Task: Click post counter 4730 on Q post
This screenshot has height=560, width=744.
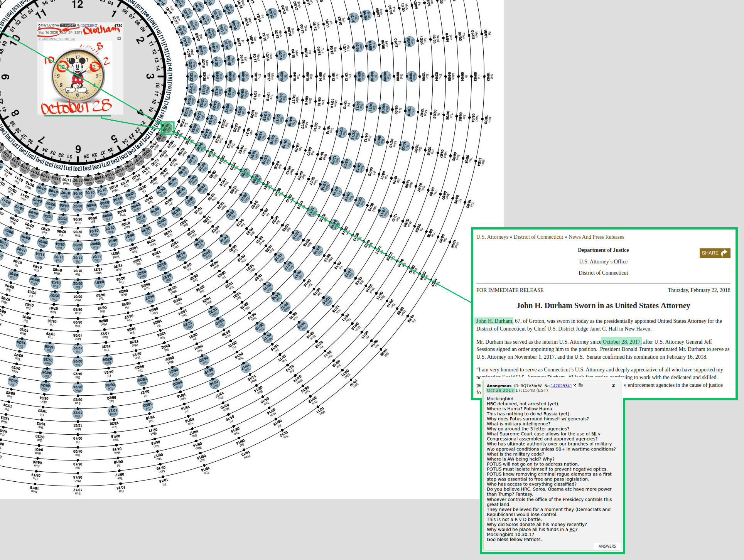Action: pos(118,25)
